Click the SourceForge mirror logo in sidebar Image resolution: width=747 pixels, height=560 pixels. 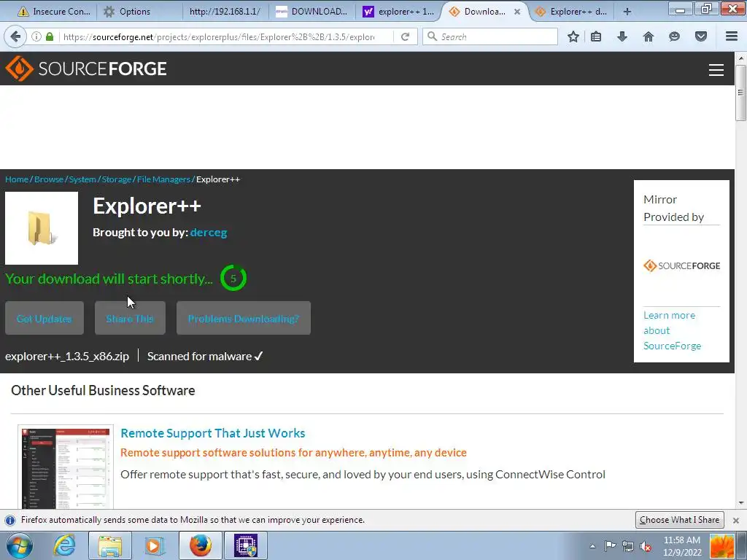tap(682, 265)
